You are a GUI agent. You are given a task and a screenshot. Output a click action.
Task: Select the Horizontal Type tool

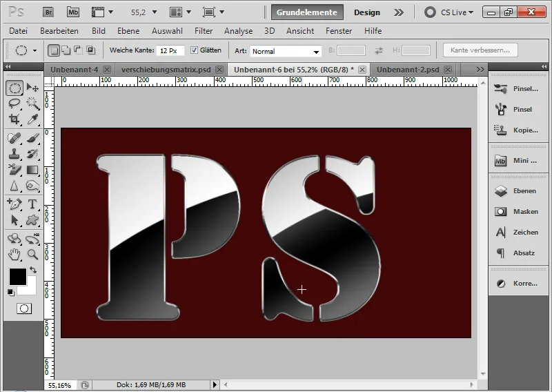tap(32, 204)
